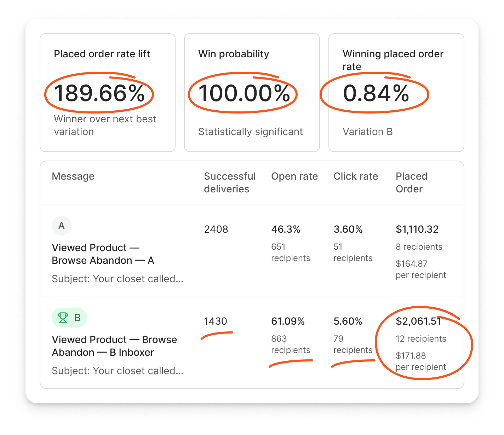The image size is (504, 435).
Task: Click the Open rate column header
Action: click(x=294, y=176)
